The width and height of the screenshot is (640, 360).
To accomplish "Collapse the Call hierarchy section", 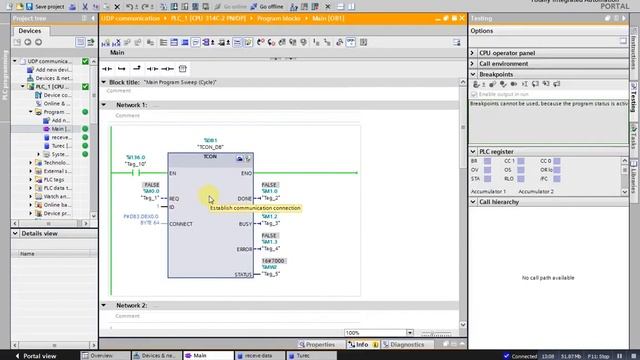I will pos(473,202).
